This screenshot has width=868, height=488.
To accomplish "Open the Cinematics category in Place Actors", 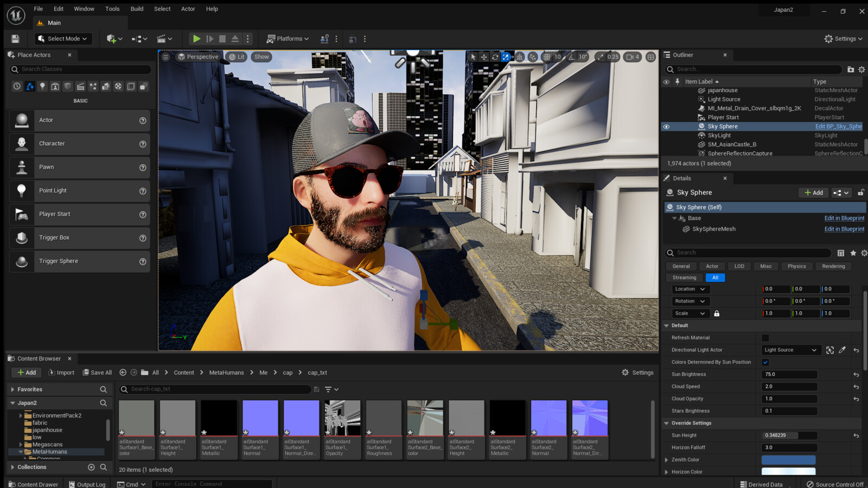I will click(80, 86).
